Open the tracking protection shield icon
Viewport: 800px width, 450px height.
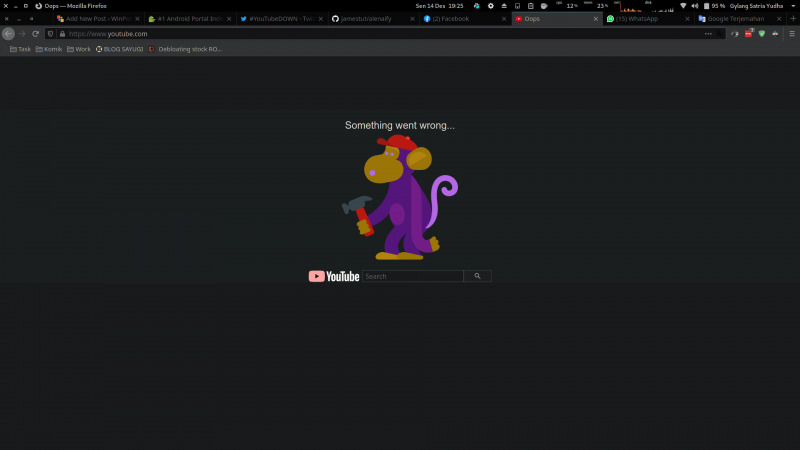point(51,34)
